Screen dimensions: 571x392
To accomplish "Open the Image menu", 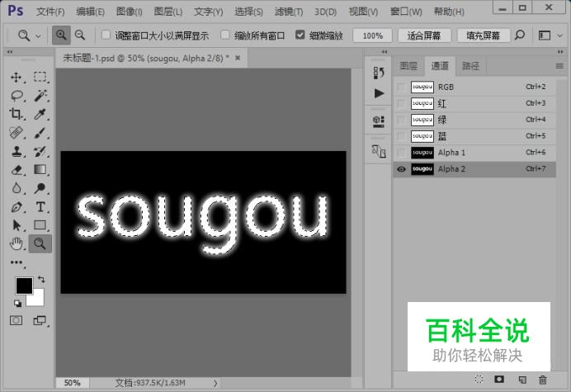I will pyautogui.click(x=129, y=12).
